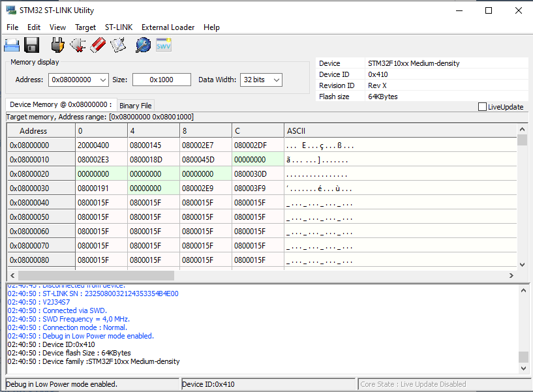The width and height of the screenshot is (533, 392).
Task: Click status bar Core State text
Action: 413,384
